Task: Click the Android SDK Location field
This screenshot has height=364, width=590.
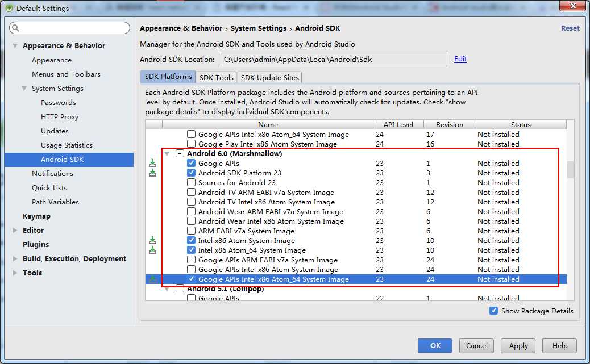Action: pyautogui.click(x=334, y=60)
